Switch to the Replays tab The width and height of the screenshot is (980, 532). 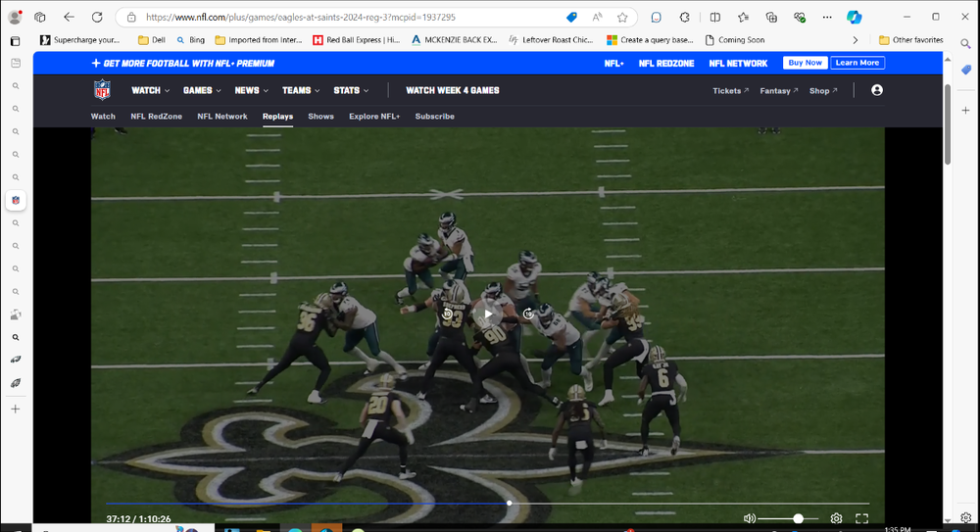pos(277,117)
